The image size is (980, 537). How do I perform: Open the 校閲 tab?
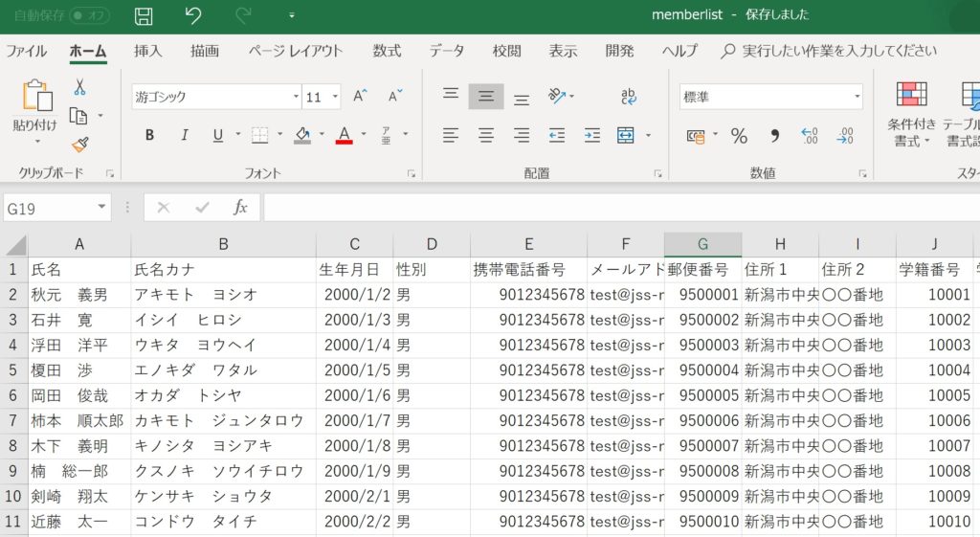coord(506,51)
